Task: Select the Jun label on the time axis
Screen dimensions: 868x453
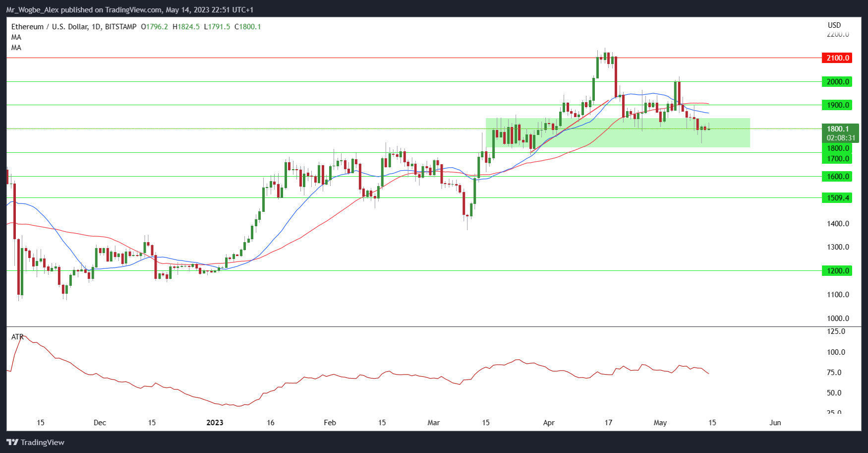Action: 775,423
